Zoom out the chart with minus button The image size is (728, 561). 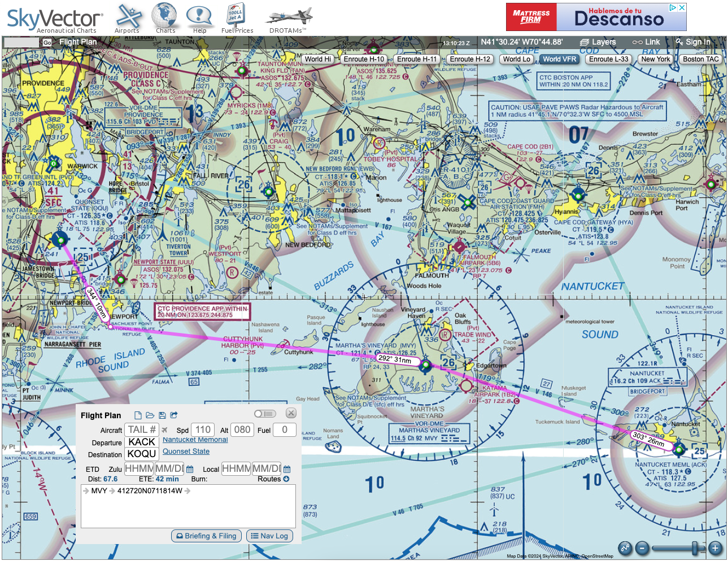(x=642, y=547)
